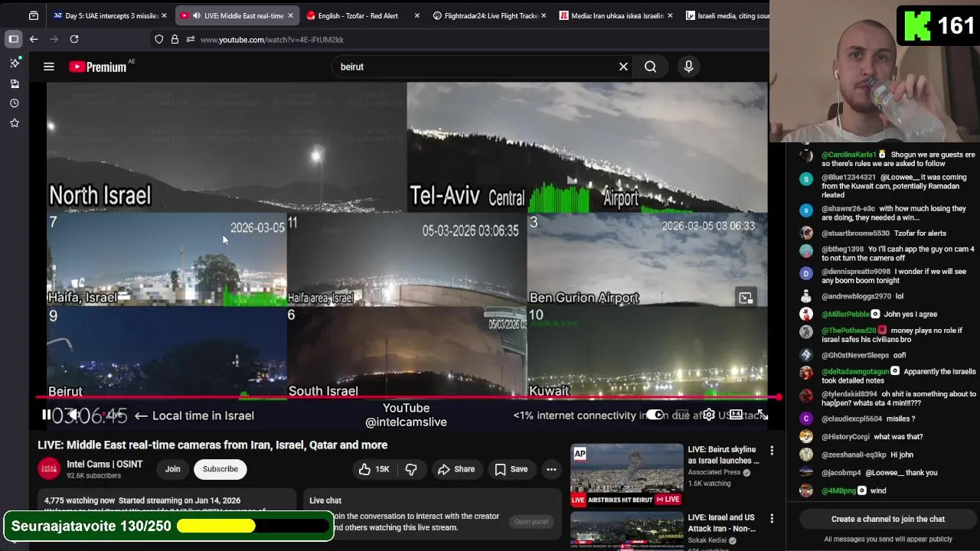
Task: Close the LIVE Middle East tab
Action: point(290,15)
